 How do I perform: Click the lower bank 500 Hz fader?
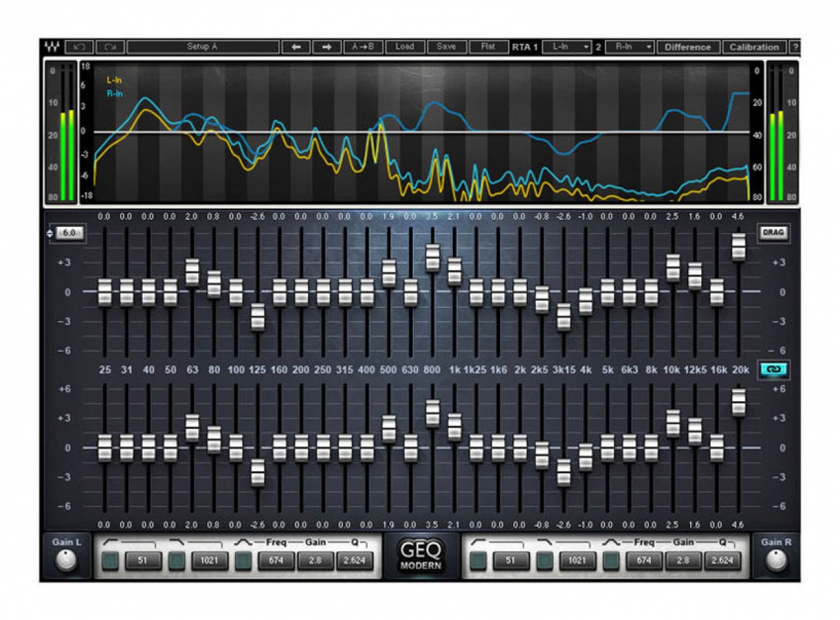pos(389,429)
